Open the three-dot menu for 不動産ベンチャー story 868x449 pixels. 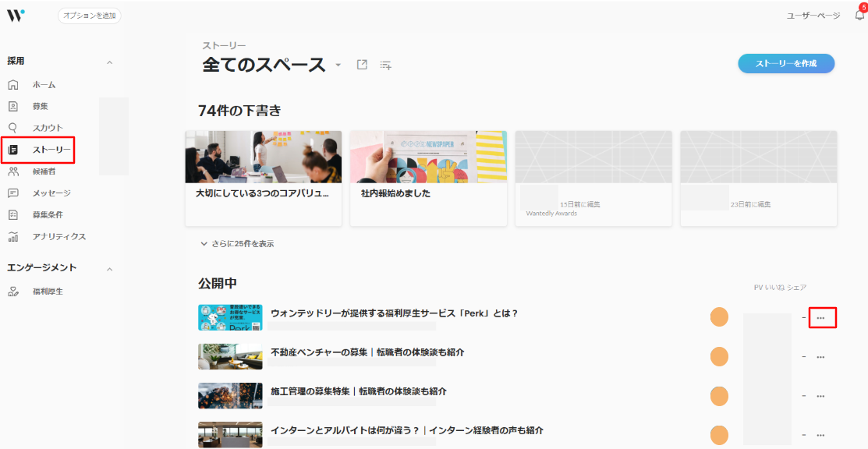pos(820,357)
